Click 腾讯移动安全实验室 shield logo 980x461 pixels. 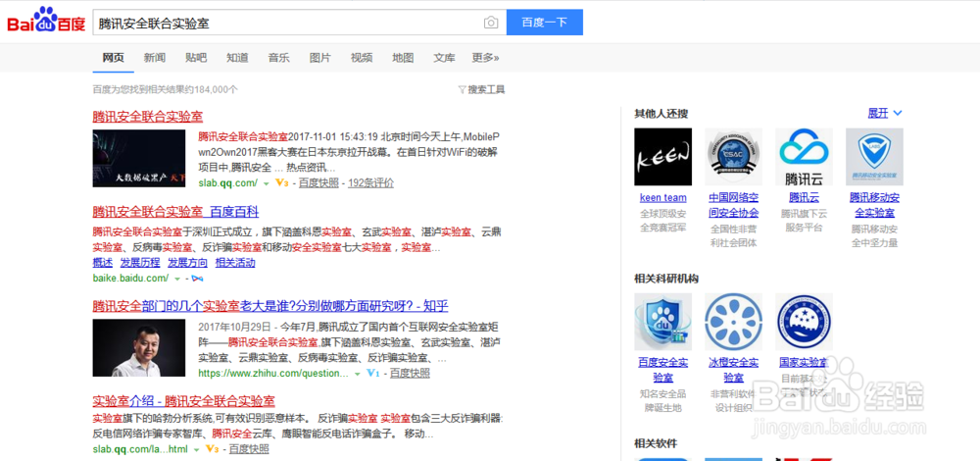(x=874, y=157)
